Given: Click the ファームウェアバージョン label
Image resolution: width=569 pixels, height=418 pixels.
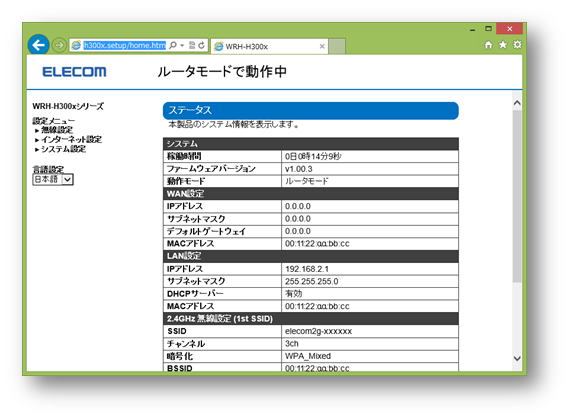Looking at the screenshot, I should [x=211, y=169].
